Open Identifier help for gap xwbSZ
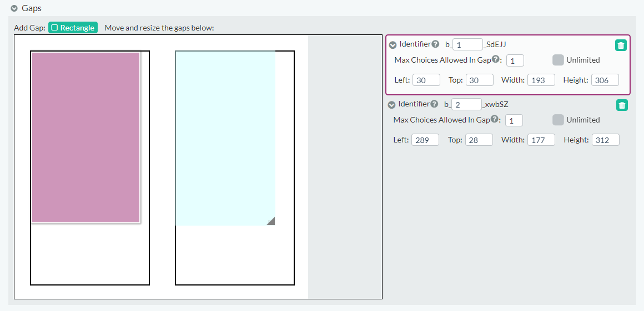 point(435,104)
